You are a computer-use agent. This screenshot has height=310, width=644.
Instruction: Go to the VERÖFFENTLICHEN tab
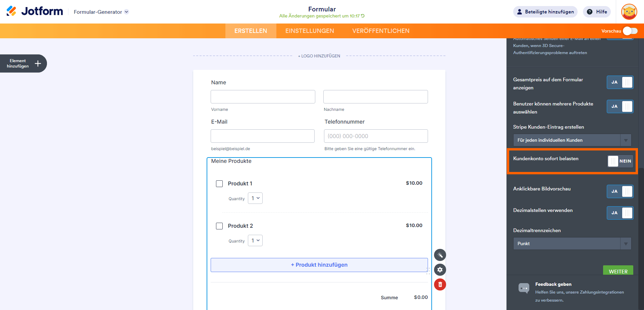(x=381, y=31)
